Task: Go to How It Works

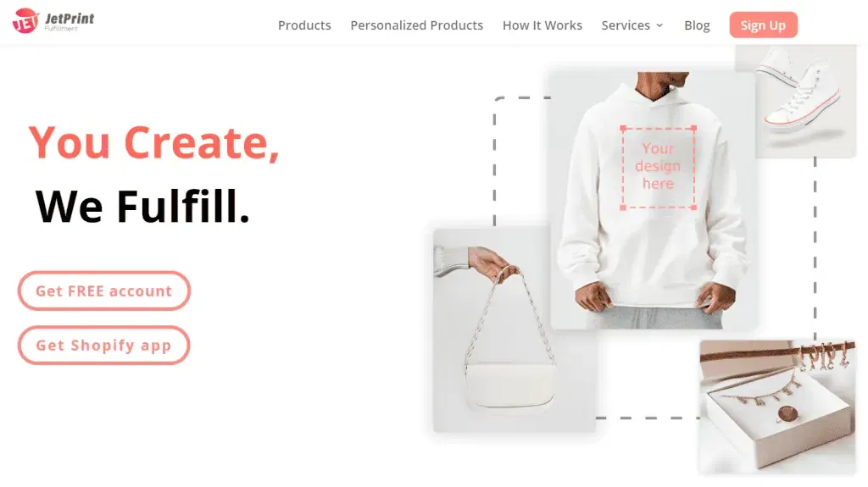Action: 542,25
